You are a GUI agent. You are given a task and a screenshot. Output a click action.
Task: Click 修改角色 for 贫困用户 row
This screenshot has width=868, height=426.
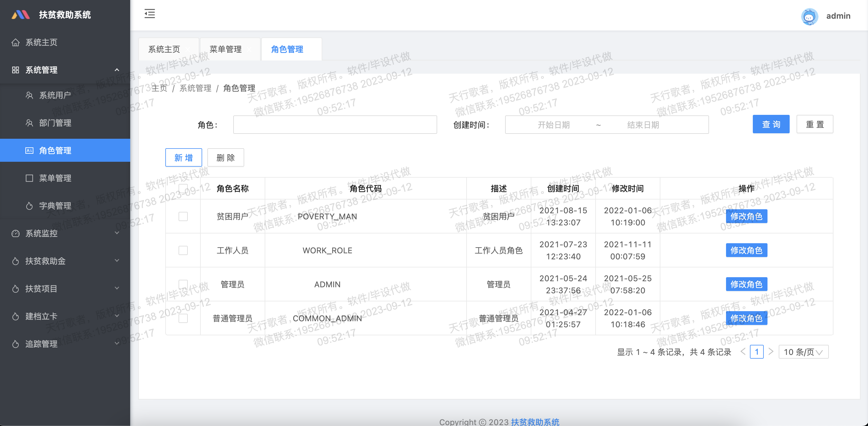[x=746, y=216]
